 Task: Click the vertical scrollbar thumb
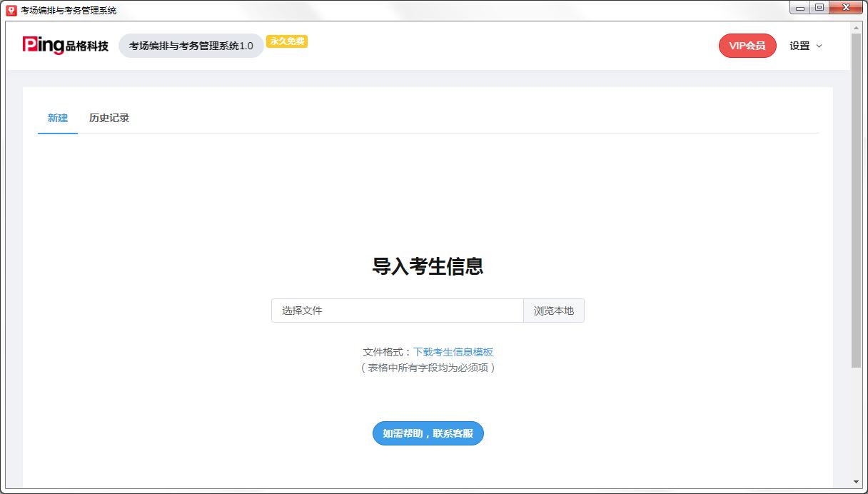pyautogui.click(x=857, y=200)
